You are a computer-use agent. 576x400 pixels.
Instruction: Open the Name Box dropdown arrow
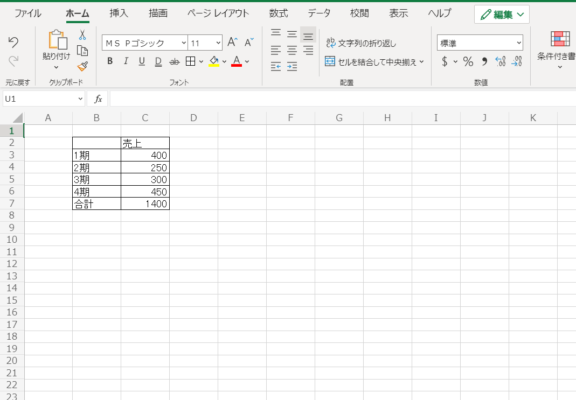80,99
